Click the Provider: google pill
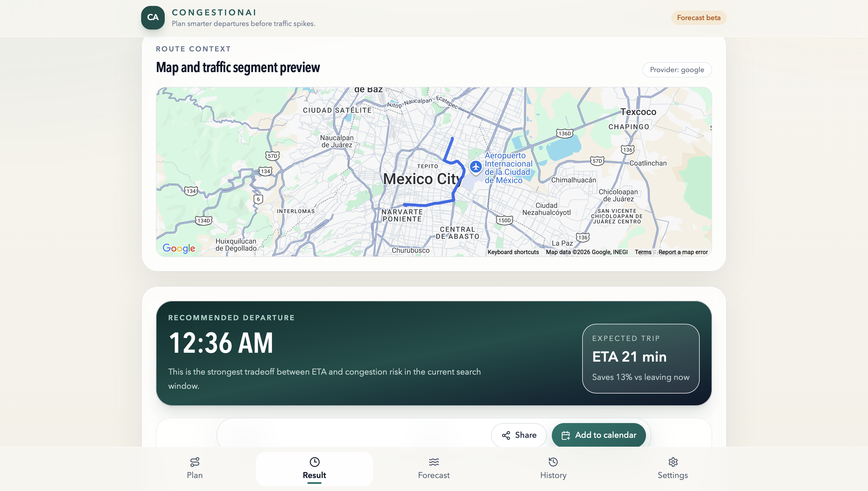Viewport: 868px width, 491px height. pos(677,70)
